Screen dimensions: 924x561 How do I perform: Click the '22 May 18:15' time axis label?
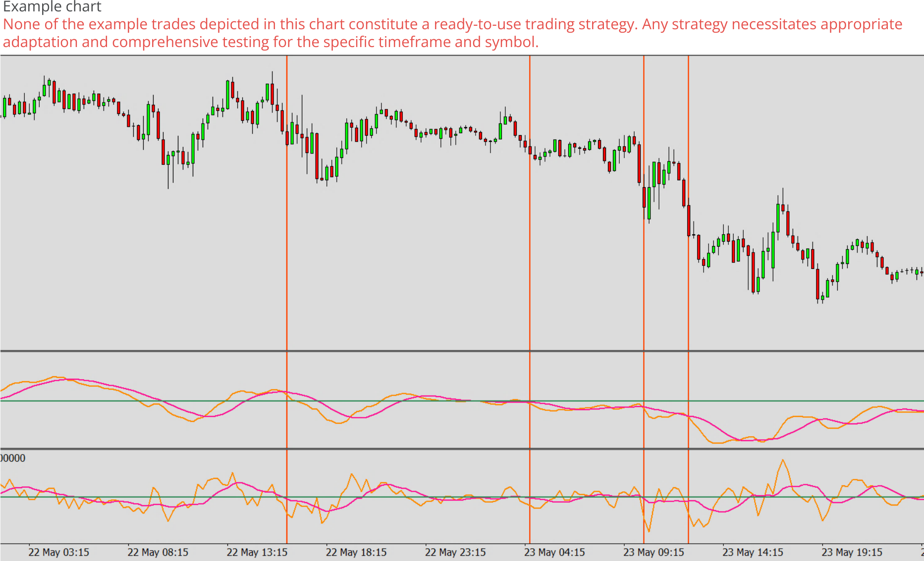click(x=356, y=552)
